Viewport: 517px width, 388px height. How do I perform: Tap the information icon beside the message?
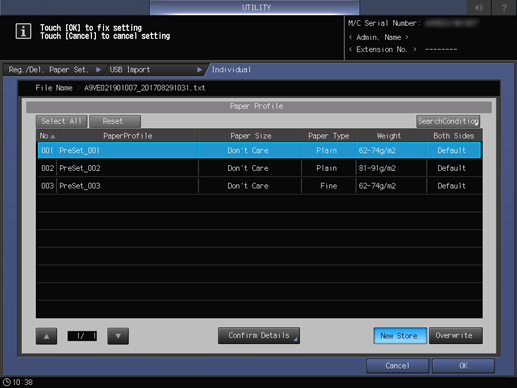23,31
